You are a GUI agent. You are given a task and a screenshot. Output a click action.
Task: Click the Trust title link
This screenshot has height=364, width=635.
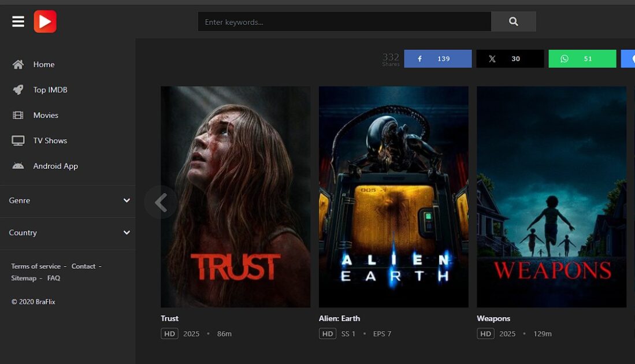[x=169, y=319]
